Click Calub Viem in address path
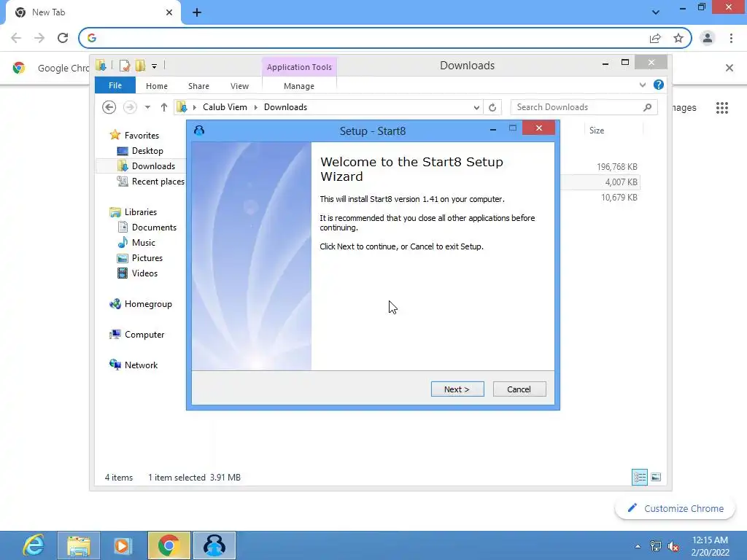The height and width of the screenshot is (560, 747). [x=225, y=107]
